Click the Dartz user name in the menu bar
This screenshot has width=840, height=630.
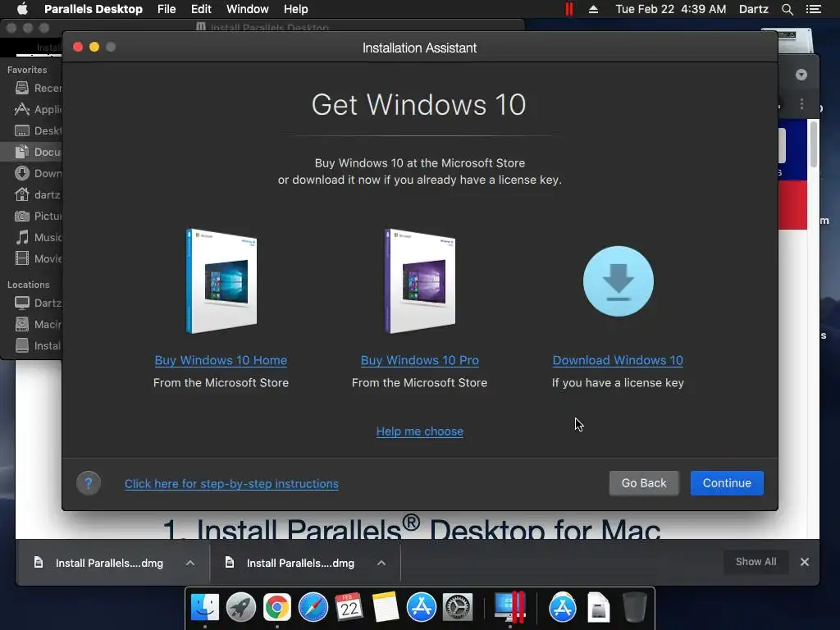753,9
